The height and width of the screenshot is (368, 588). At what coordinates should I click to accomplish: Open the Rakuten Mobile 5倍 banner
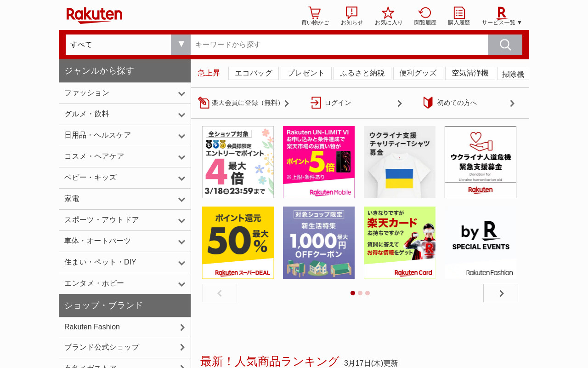click(319, 162)
